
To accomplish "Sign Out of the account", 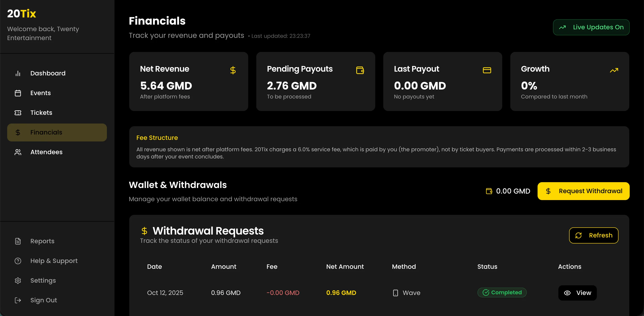I will pos(57,300).
